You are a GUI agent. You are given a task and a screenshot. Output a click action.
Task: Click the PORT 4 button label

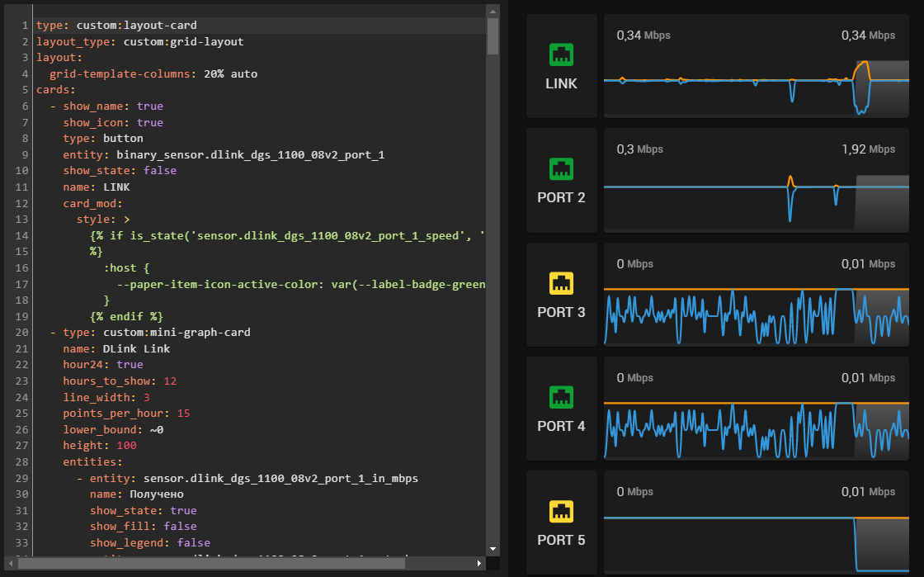coord(561,426)
